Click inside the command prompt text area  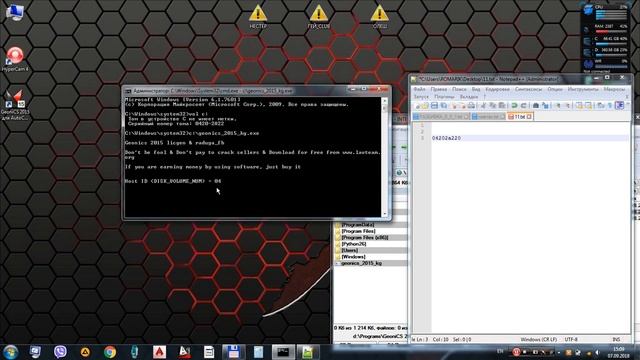253,157
